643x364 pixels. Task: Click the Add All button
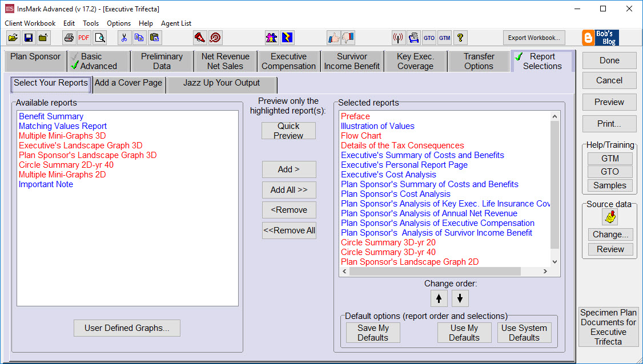(288, 189)
